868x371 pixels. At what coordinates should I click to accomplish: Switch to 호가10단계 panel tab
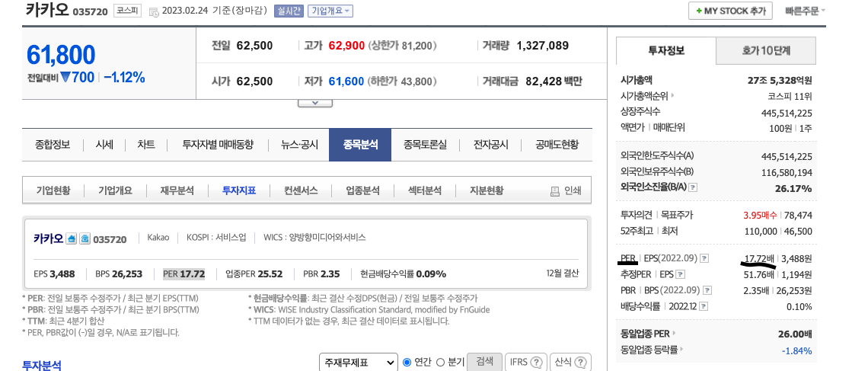766,51
